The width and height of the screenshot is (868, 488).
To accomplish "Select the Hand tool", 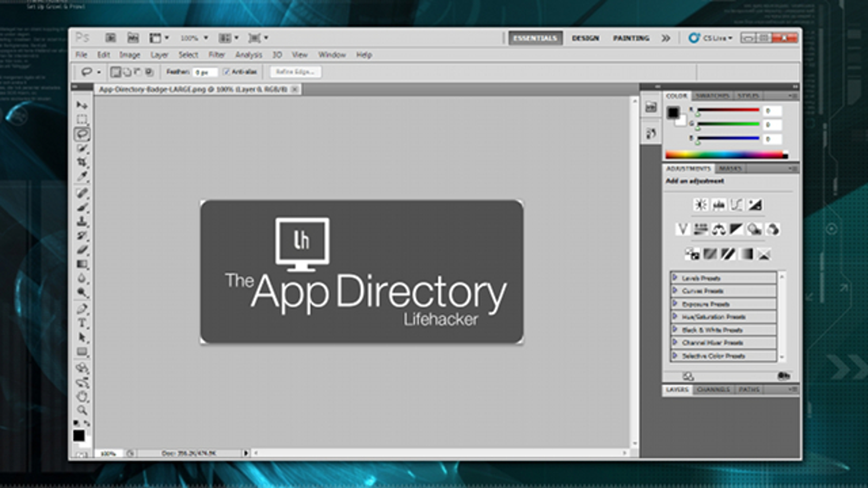I will point(82,396).
